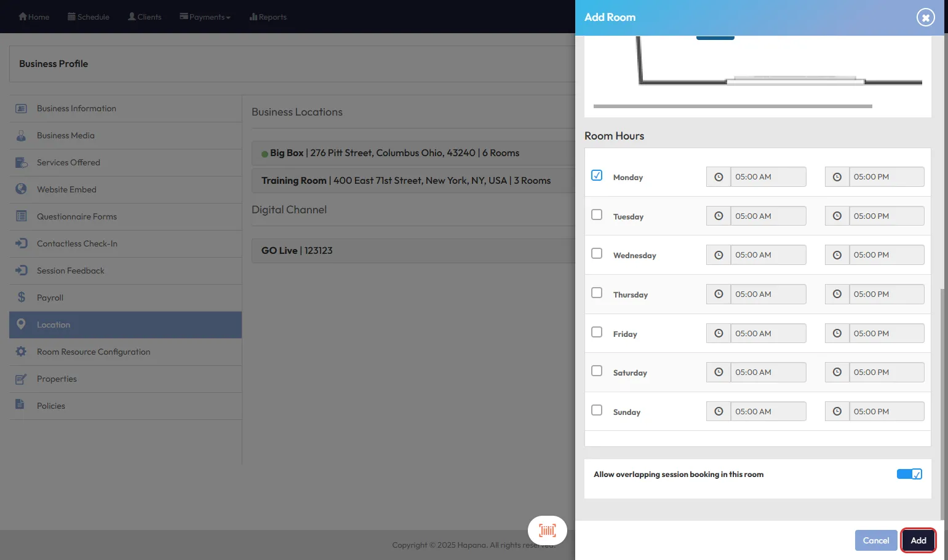This screenshot has width=948, height=560.
Task: Cancel adding the room
Action: (x=875, y=540)
